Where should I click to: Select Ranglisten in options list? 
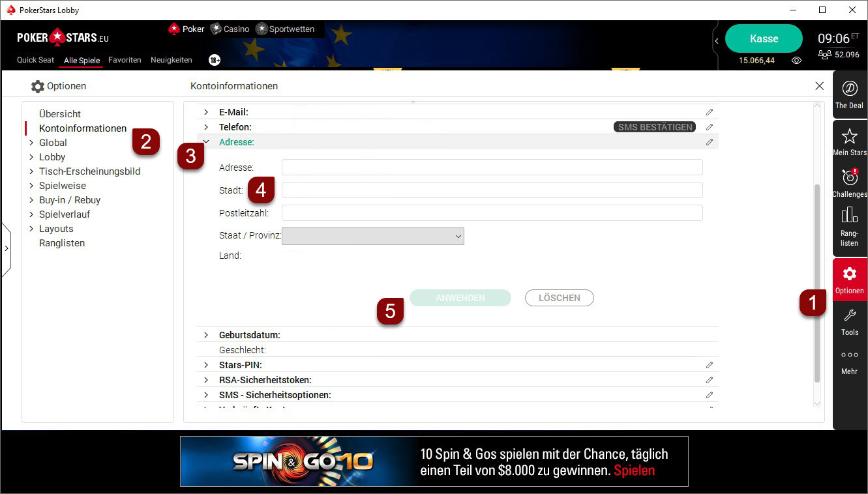click(x=62, y=243)
